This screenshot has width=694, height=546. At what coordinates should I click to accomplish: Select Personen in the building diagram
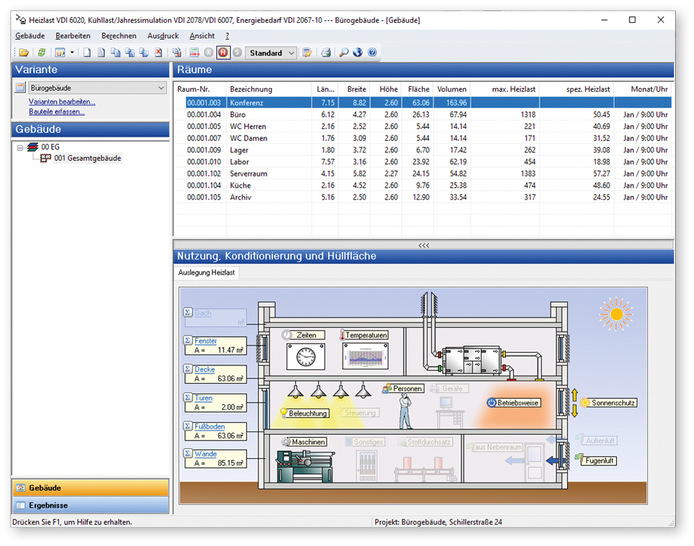(407, 388)
